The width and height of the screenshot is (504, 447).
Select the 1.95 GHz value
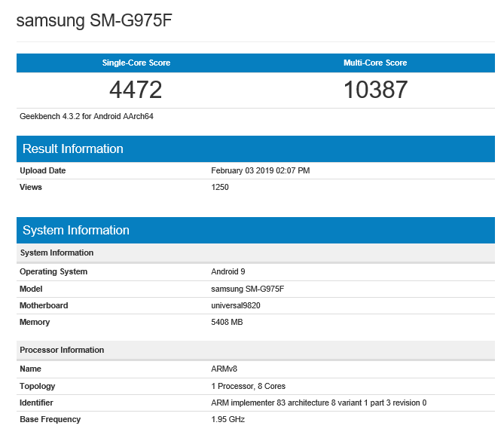click(228, 420)
